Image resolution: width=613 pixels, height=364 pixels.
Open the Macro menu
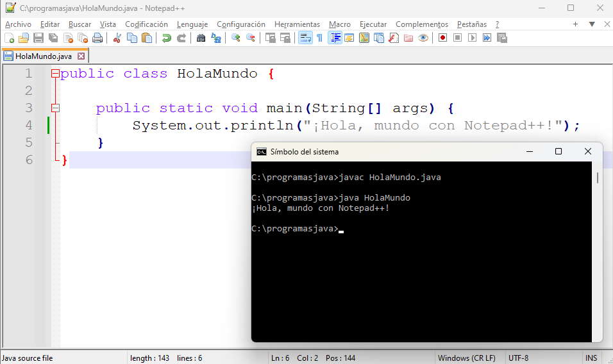click(x=340, y=24)
